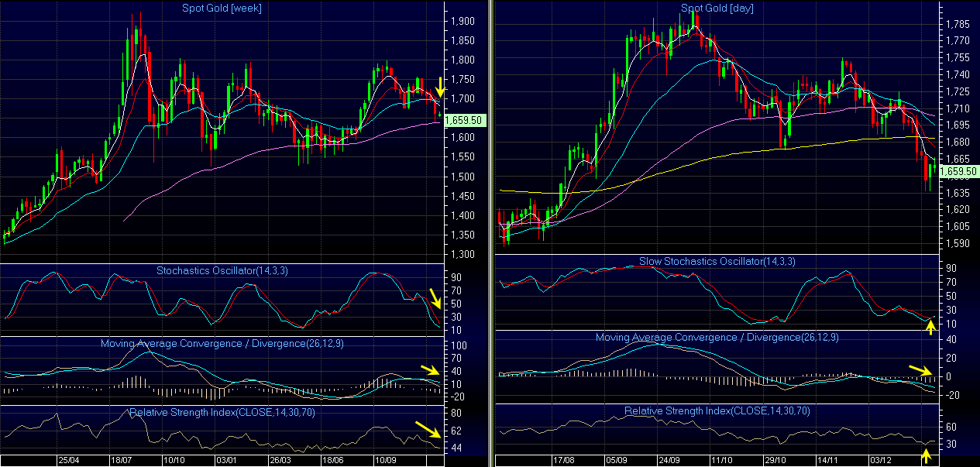Click the 03/01 date label on weekly axis

(x=225, y=459)
